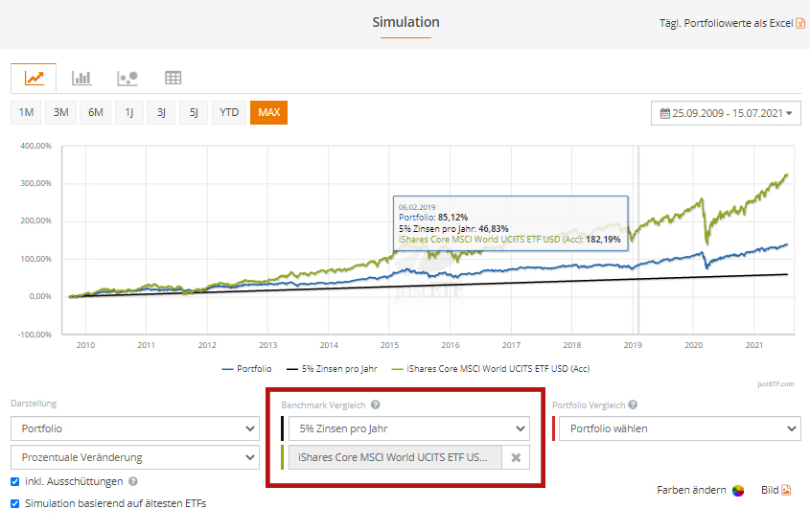Select the 1M time range
This screenshot has width=810, height=532.
coord(26,113)
